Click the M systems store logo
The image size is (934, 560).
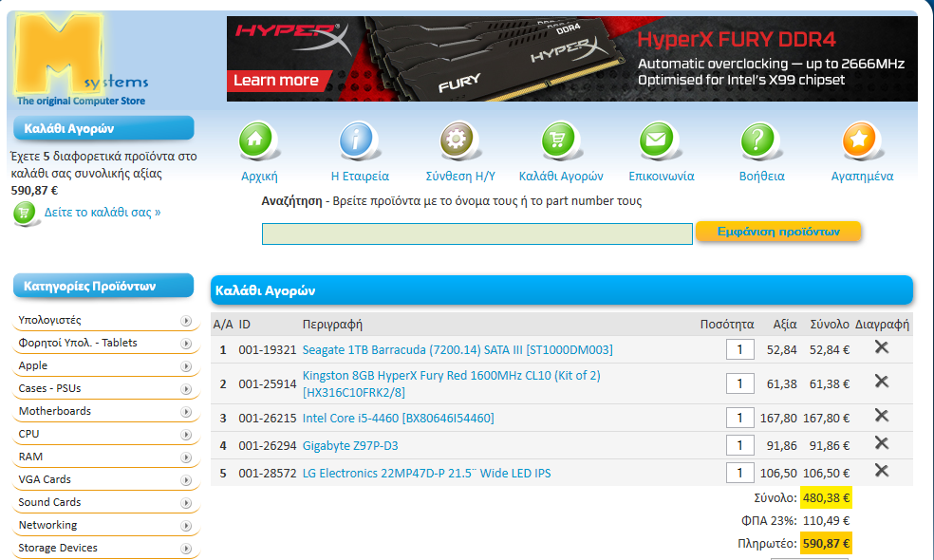coord(81,60)
